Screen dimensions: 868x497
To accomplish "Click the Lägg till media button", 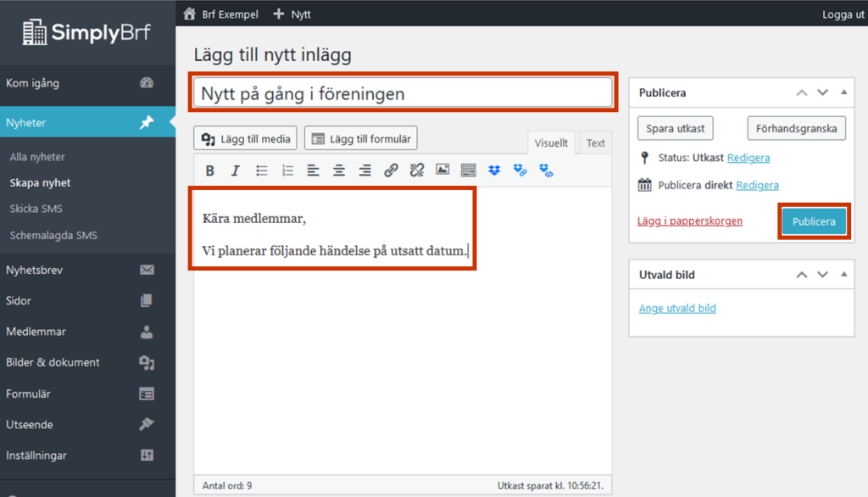I will pyautogui.click(x=245, y=138).
